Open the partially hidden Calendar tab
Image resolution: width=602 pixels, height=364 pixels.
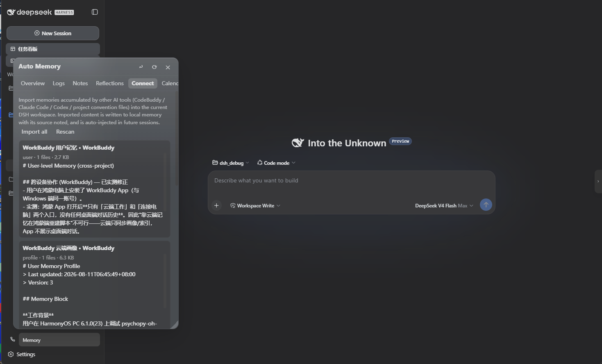(x=170, y=83)
